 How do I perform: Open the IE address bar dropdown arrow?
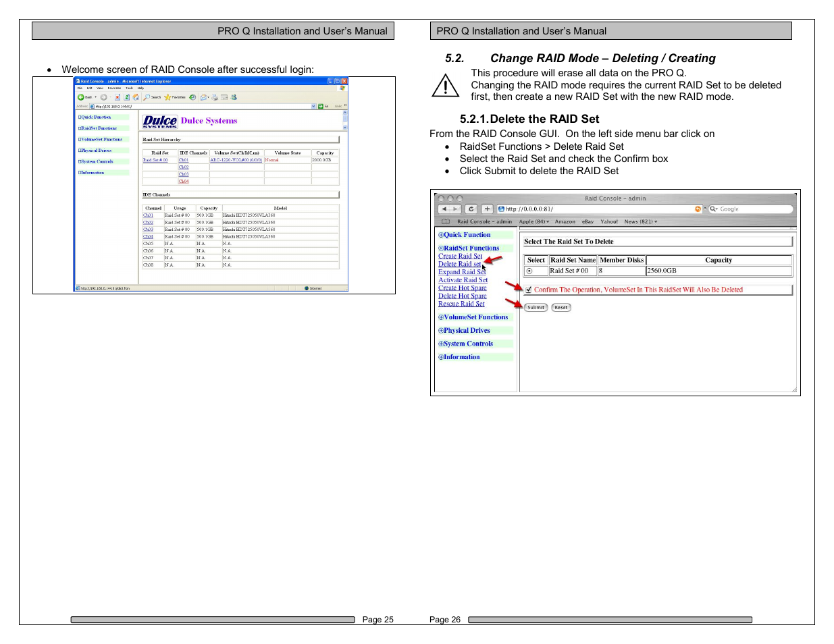(313, 106)
